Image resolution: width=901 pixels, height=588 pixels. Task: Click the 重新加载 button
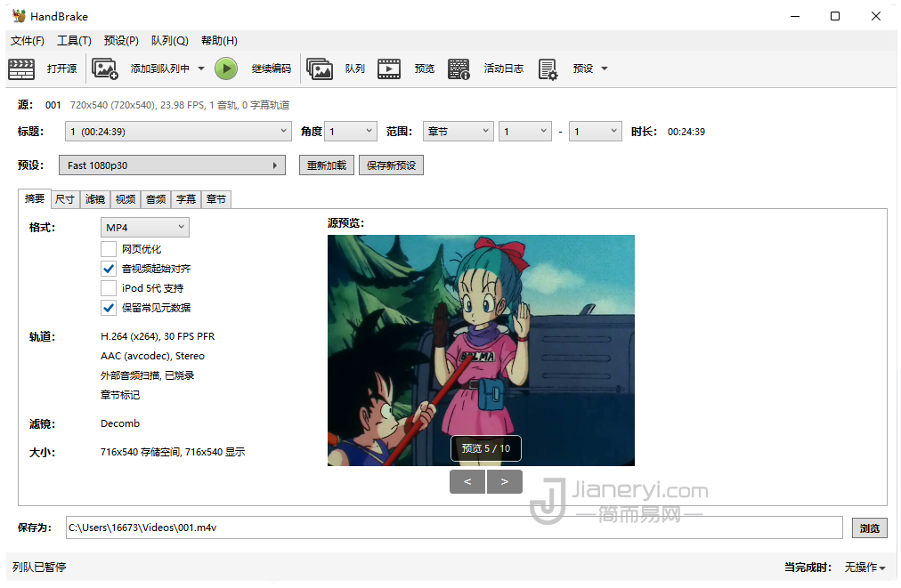click(x=327, y=165)
